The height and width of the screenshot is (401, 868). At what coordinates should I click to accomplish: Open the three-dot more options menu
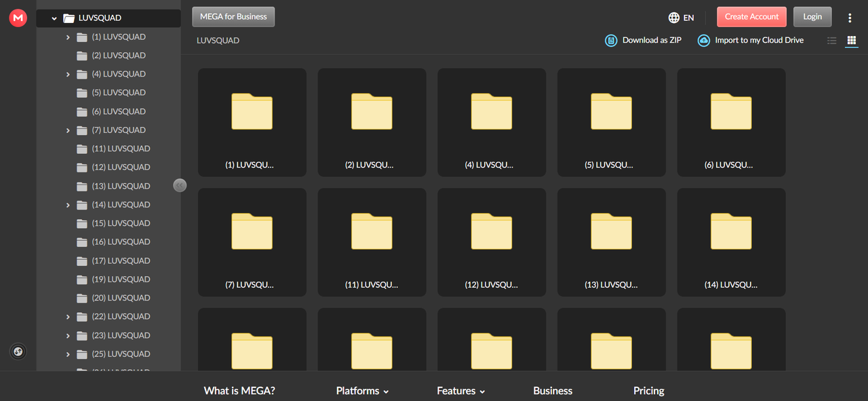click(x=850, y=18)
